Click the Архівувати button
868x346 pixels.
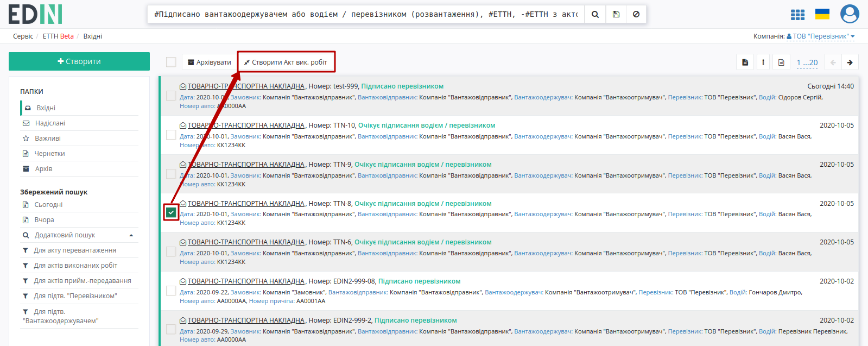[x=210, y=62]
